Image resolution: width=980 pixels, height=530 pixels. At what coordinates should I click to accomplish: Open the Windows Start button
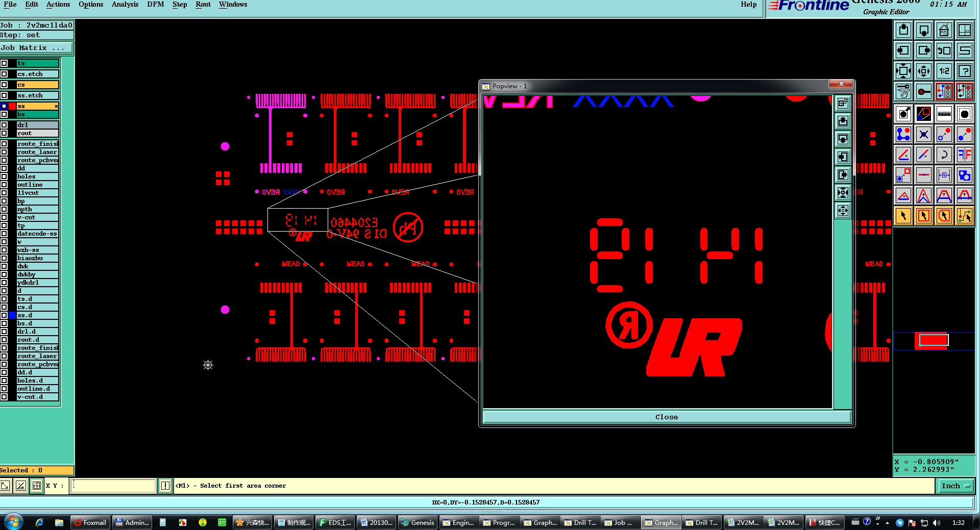[14, 522]
